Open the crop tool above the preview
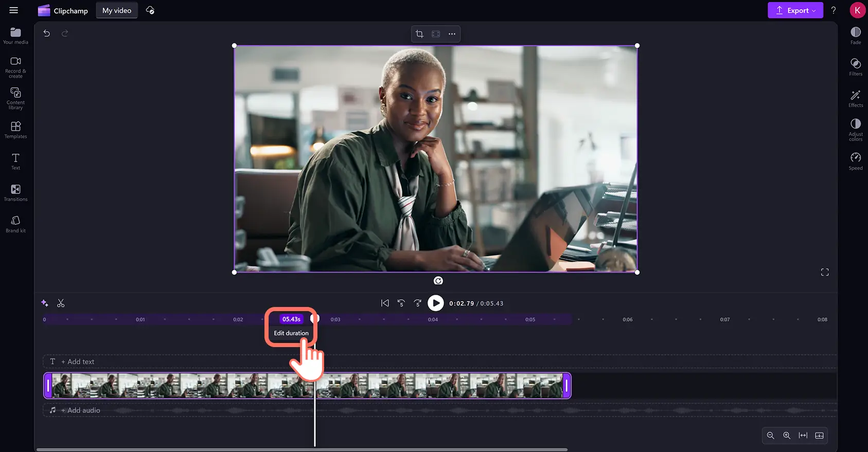Viewport: 868px width, 452px height. pos(419,34)
